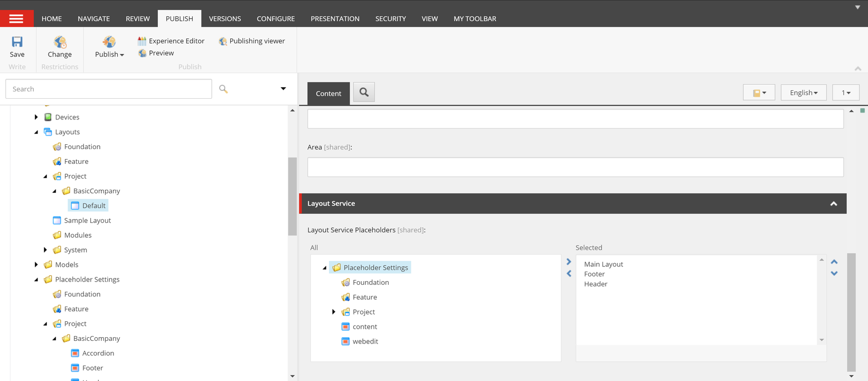Expand the Models node
868x381 pixels.
tap(36, 265)
